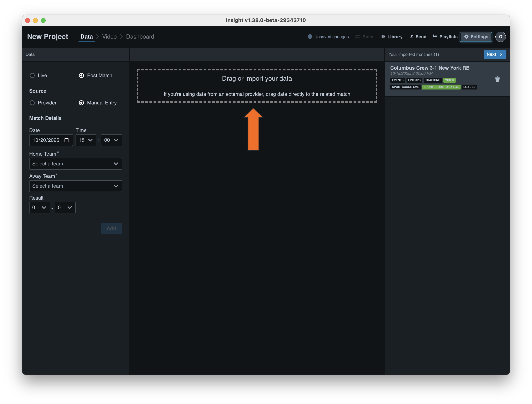
Task: Click the Rules icon in header
Action: [358, 37]
